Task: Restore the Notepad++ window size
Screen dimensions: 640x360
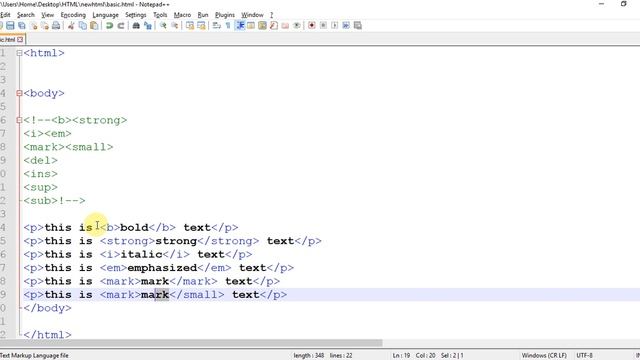Action: 623,4
